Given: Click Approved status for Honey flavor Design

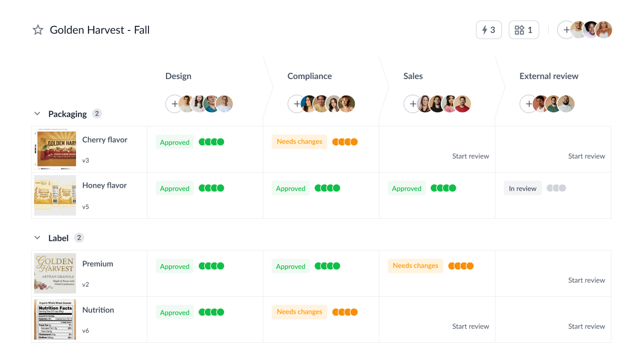Looking at the screenshot, I should click(x=175, y=188).
